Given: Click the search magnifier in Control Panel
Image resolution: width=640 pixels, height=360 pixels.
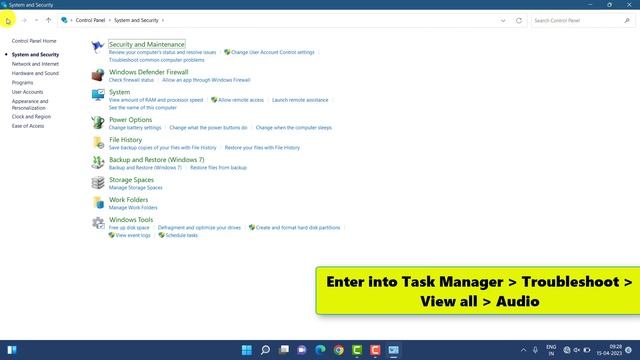Looking at the screenshot, I should point(627,20).
